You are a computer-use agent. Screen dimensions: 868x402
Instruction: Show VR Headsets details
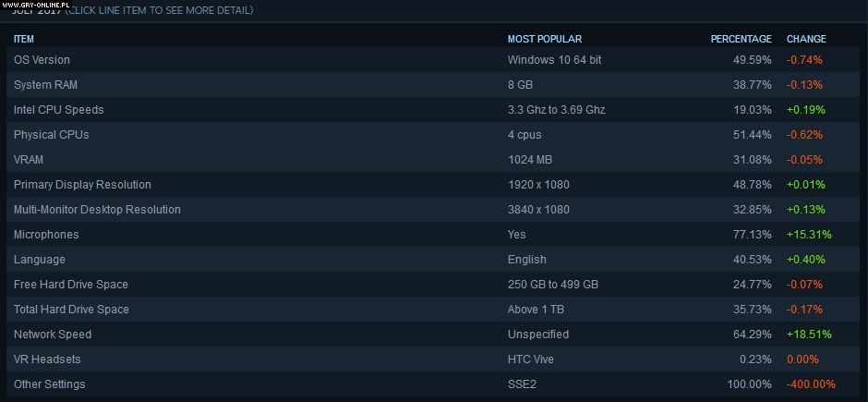click(47, 359)
